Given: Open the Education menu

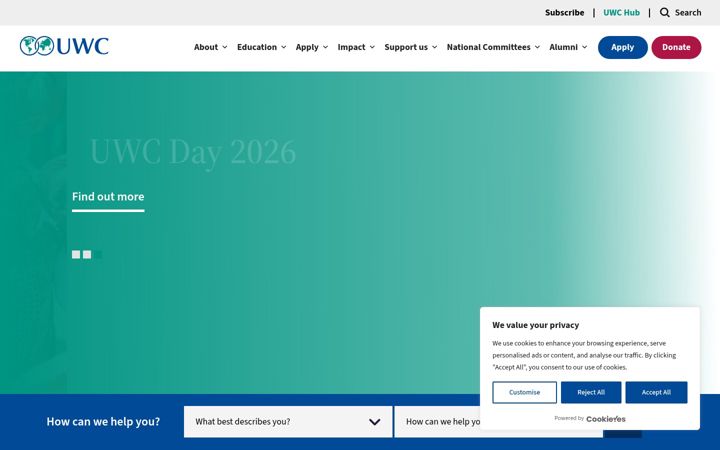Looking at the screenshot, I should pos(257,47).
